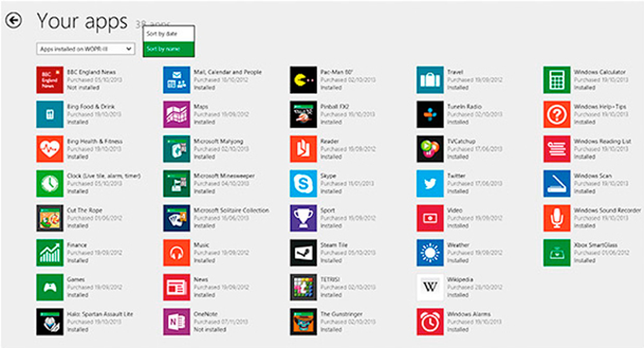Click the 'Windows Alarms' app name text
644x348 pixels.
click(x=469, y=314)
